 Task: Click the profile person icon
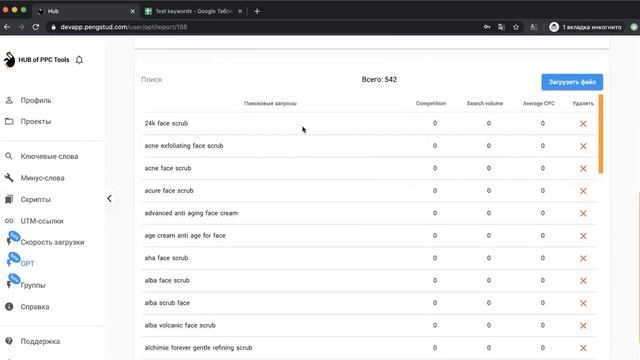[x=9, y=100]
